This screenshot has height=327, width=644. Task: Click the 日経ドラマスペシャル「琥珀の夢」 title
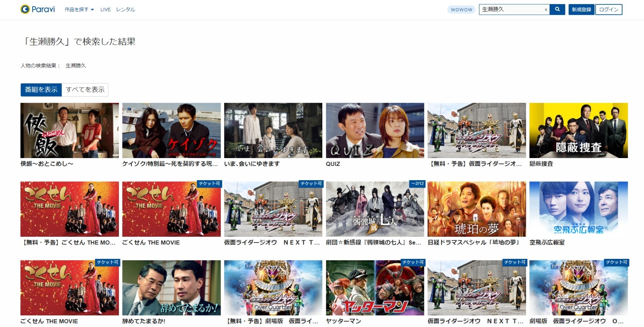[474, 242]
